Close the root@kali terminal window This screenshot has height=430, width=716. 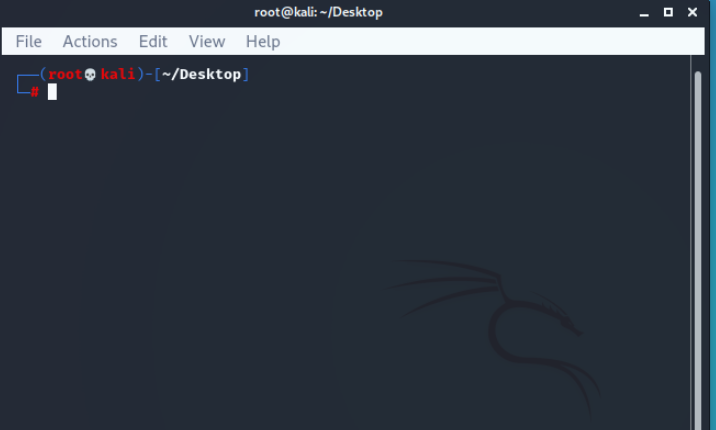click(x=692, y=12)
